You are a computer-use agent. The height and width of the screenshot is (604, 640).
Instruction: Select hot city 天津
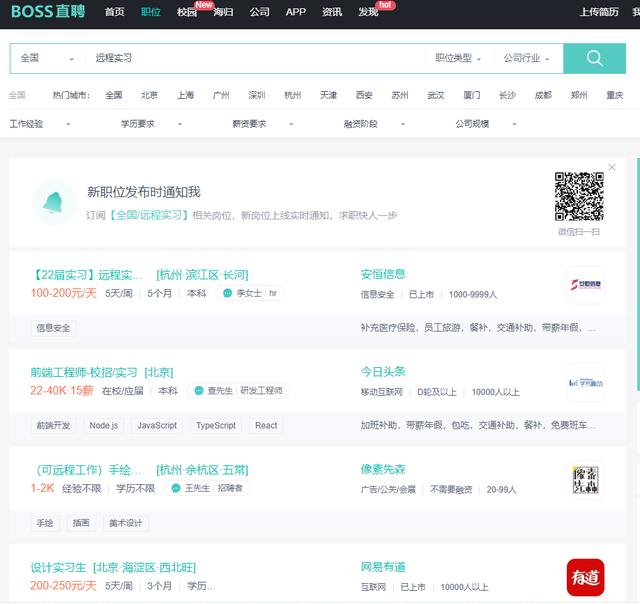[x=328, y=95]
